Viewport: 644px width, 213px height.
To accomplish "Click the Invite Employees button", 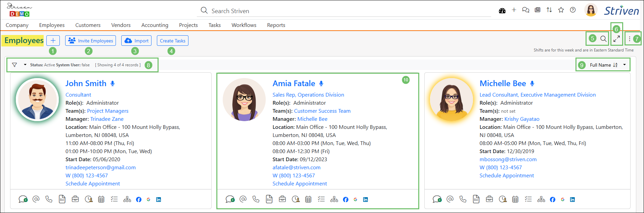I will pos(90,41).
